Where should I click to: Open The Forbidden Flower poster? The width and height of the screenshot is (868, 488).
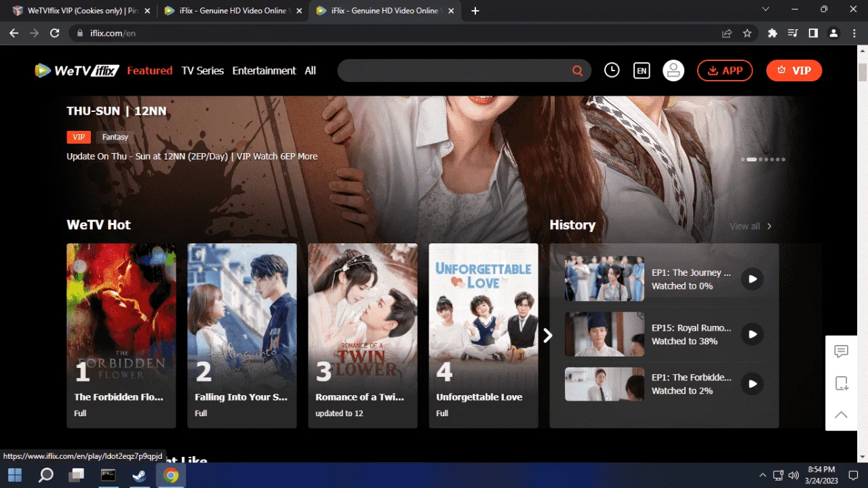point(121,314)
